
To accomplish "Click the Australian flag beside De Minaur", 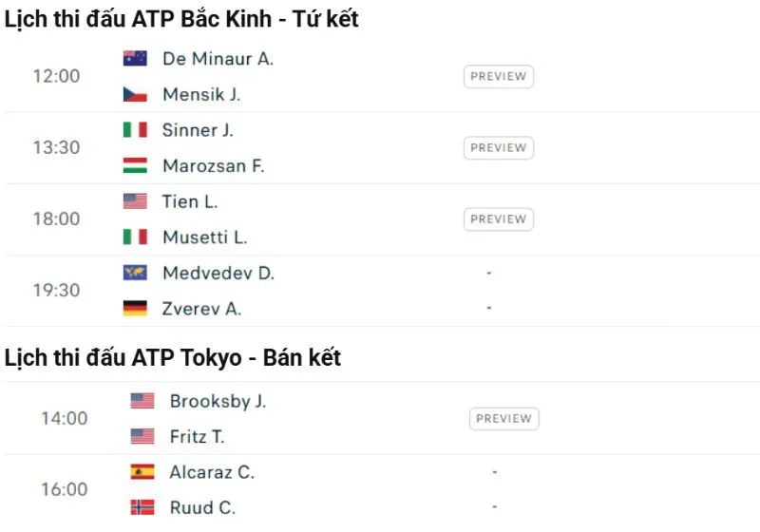I will (x=135, y=59).
